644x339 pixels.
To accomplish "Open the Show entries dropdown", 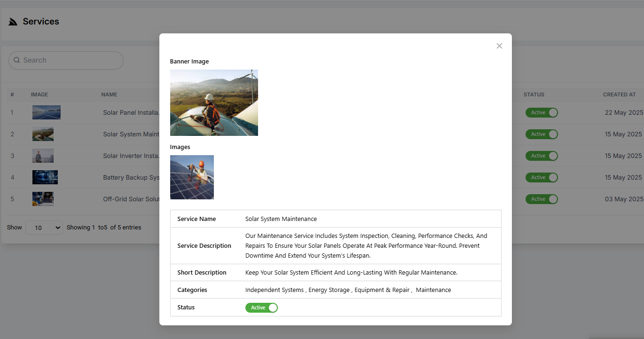I will click(x=44, y=228).
